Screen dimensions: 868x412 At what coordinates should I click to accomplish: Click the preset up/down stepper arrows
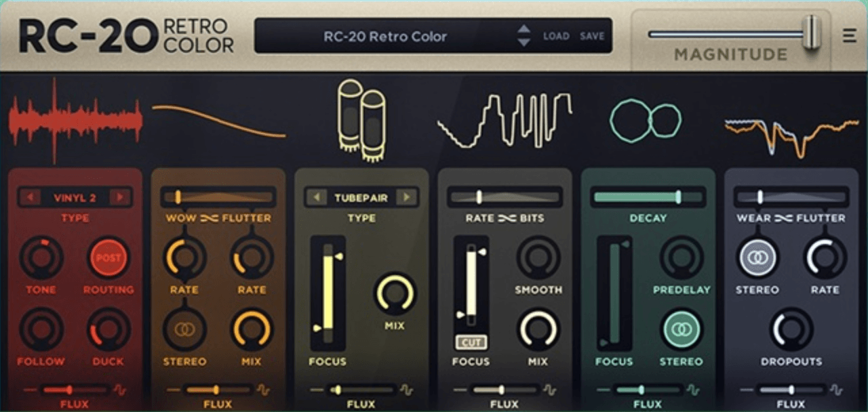point(524,36)
